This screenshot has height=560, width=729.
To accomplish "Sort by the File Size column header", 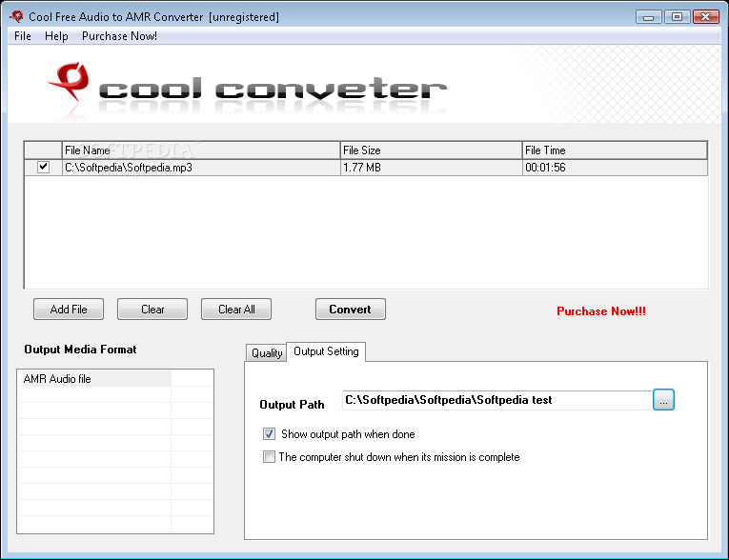I will tap(431, 150).
